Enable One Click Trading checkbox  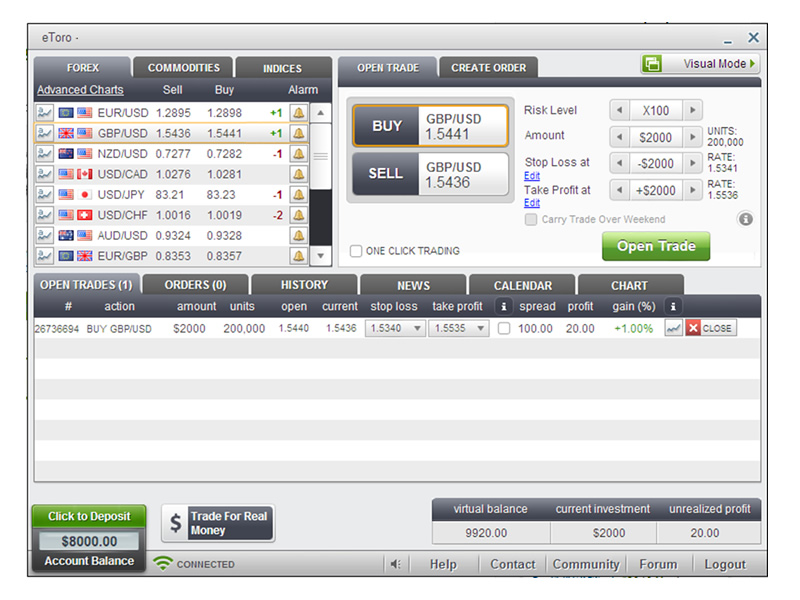point(356,251)
